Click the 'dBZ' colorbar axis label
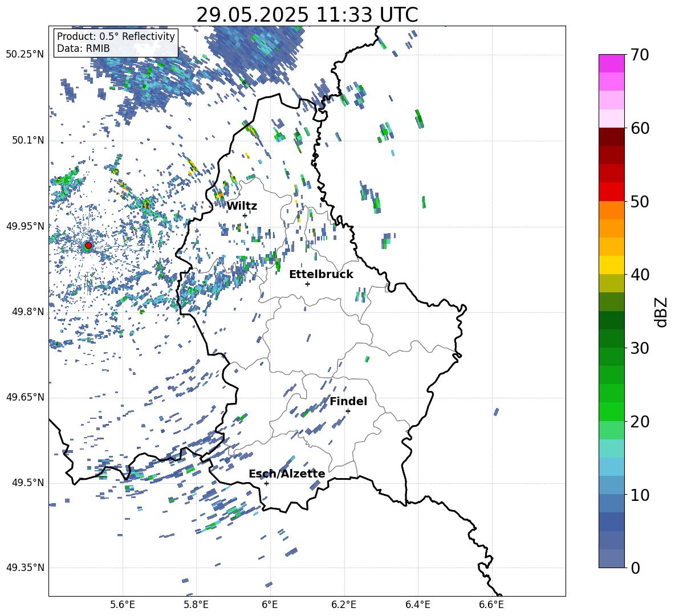The width and height of the screenshot is (675, 616). point(662,312)
